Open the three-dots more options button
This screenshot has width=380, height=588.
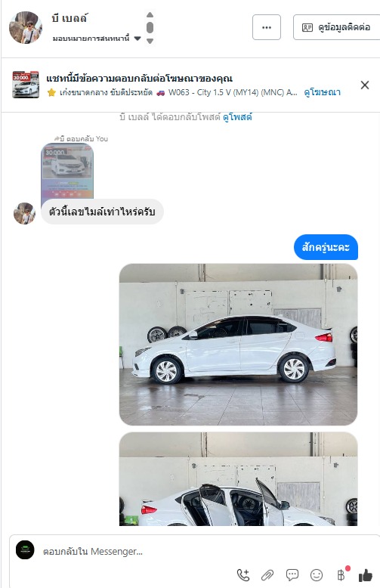click(267, 27)
